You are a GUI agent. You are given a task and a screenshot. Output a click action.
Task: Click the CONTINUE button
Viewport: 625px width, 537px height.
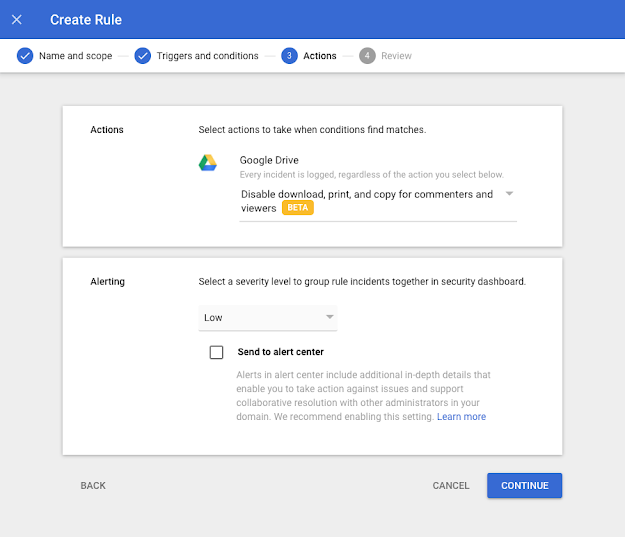525,486
